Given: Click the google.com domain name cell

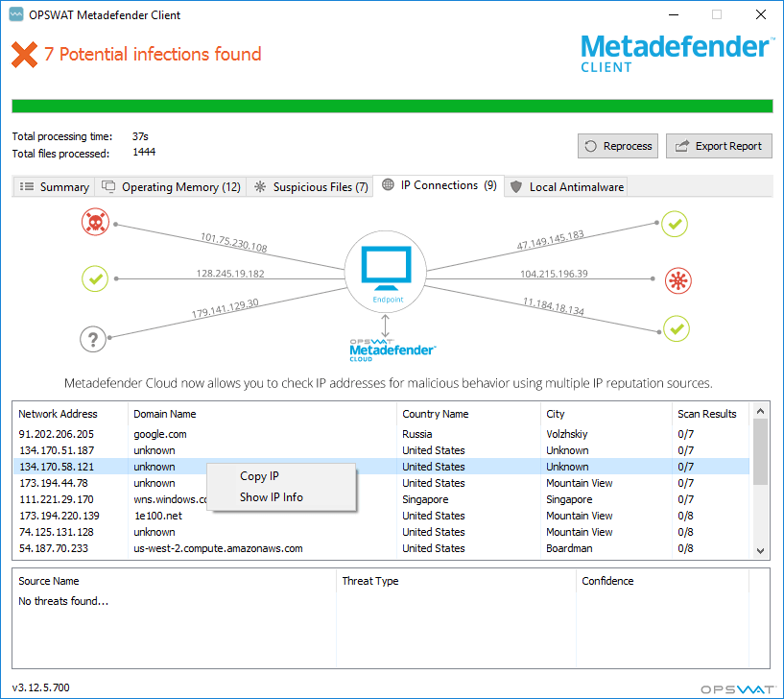Looking at the screenshot, I should click(x=160, y=434).
